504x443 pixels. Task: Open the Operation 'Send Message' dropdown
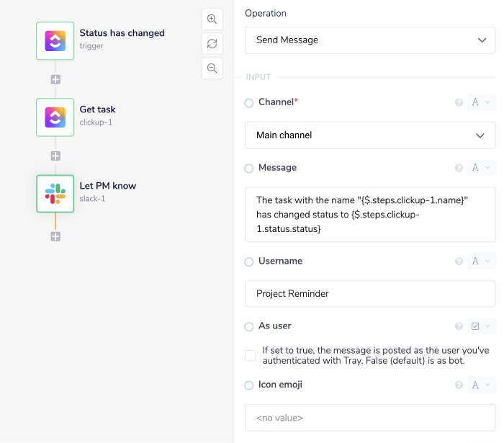click(370, 40)
